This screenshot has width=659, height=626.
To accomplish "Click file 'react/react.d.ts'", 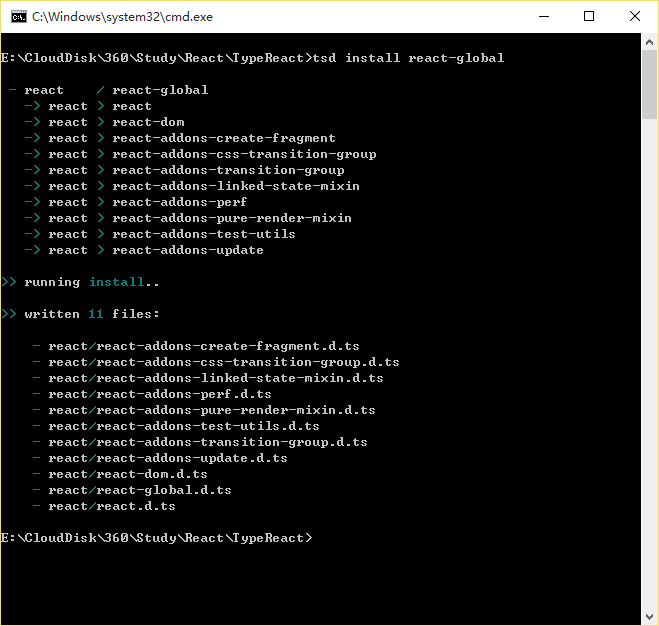I will (x=112, y=506).
